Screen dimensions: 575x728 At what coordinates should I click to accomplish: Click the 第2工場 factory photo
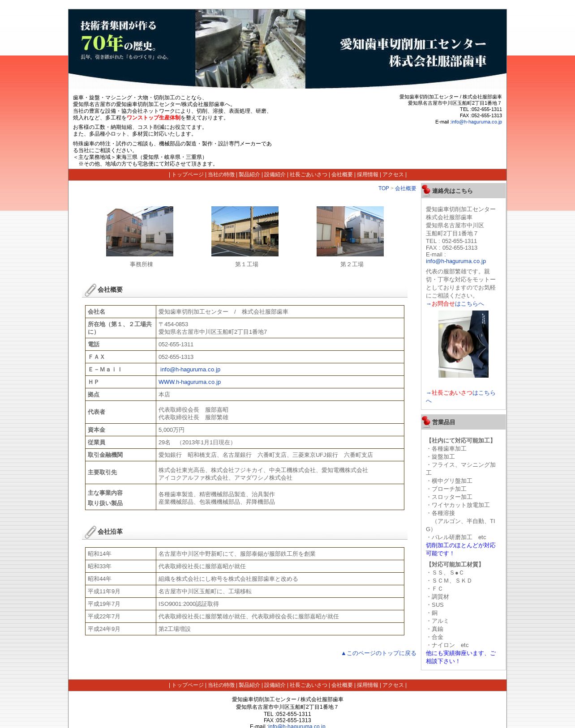[350, 231]
